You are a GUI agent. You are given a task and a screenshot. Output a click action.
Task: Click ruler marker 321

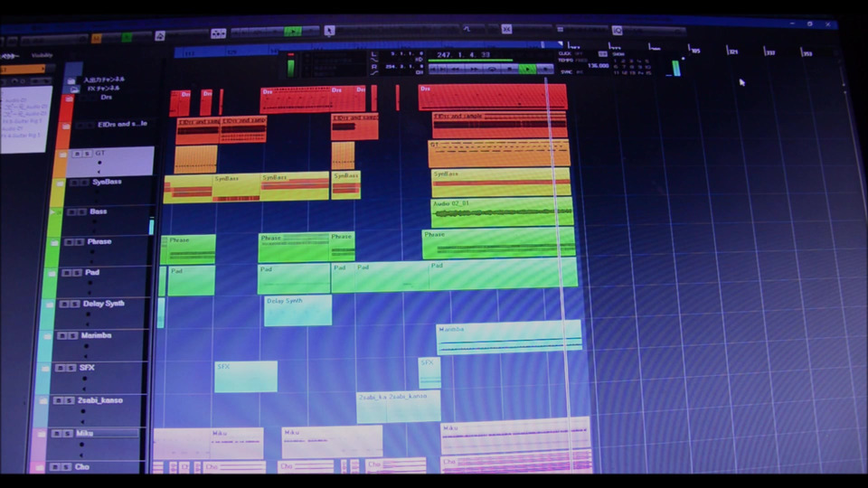tap(731, 52)
